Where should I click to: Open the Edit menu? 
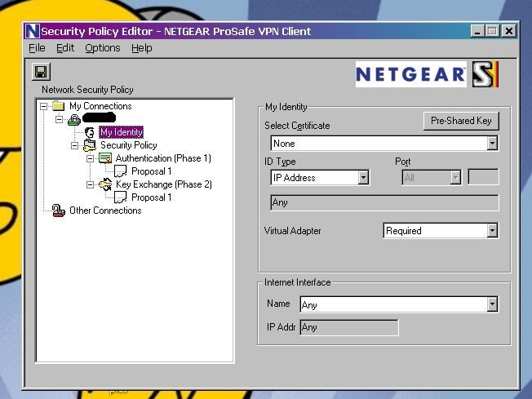click(65, 48)
